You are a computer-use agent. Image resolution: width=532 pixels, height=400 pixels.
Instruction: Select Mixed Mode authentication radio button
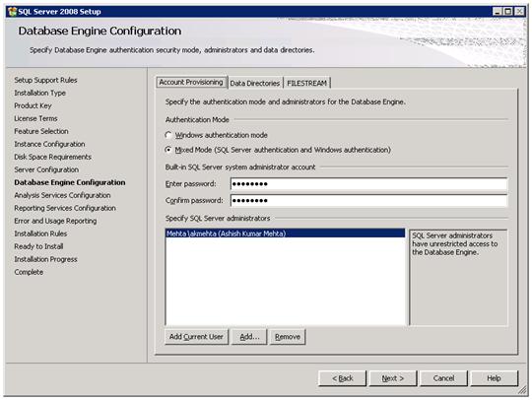coord(168,150)
